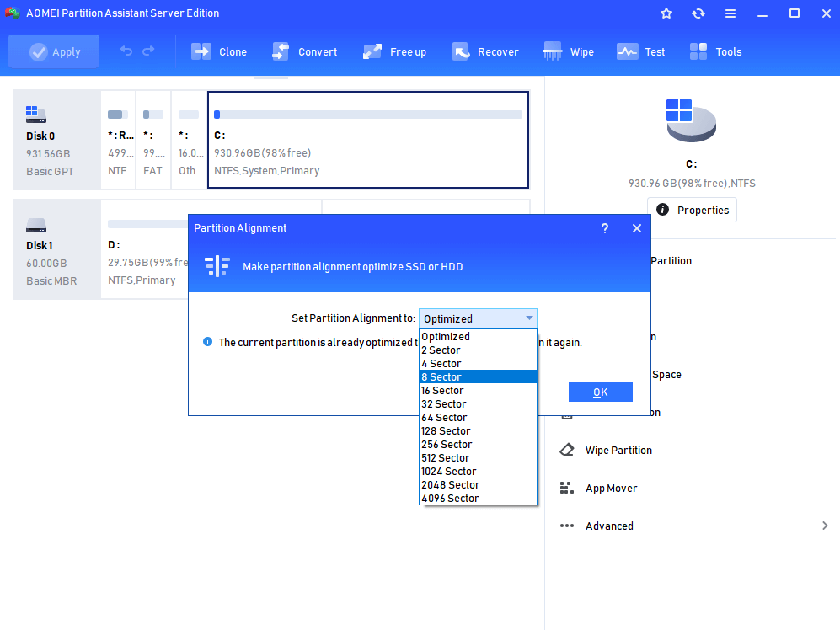840x630 pixels.
Task: Click the Apply checkmark button
Action: pos(54,52)
